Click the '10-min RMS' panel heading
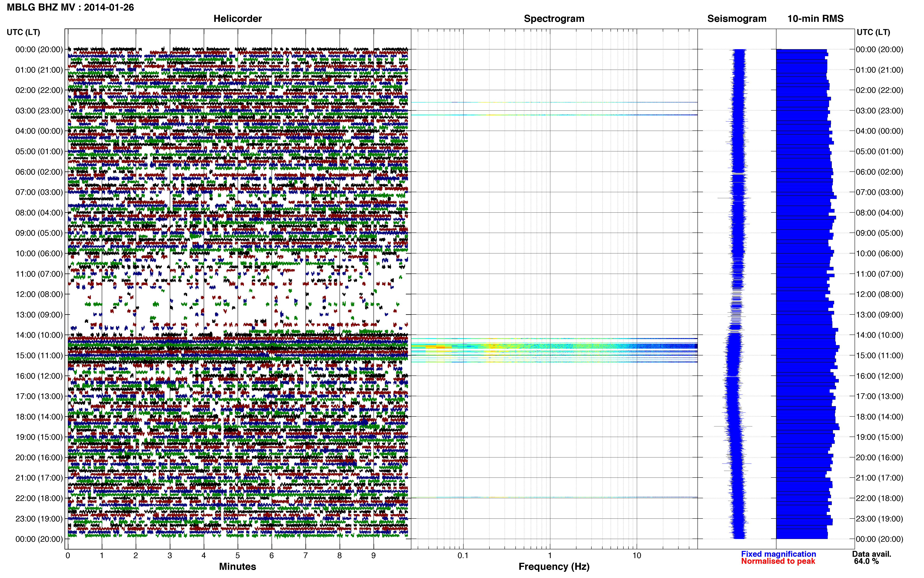The width and height of the screenshot is (924, 578). coord(815,19)
